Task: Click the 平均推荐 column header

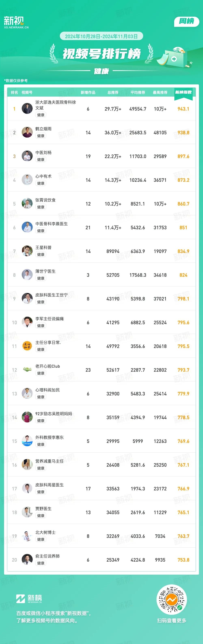Action: tap(138, 93)
